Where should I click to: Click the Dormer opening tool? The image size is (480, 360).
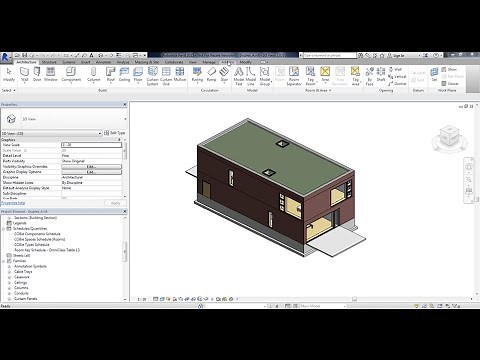coord(397,83)
